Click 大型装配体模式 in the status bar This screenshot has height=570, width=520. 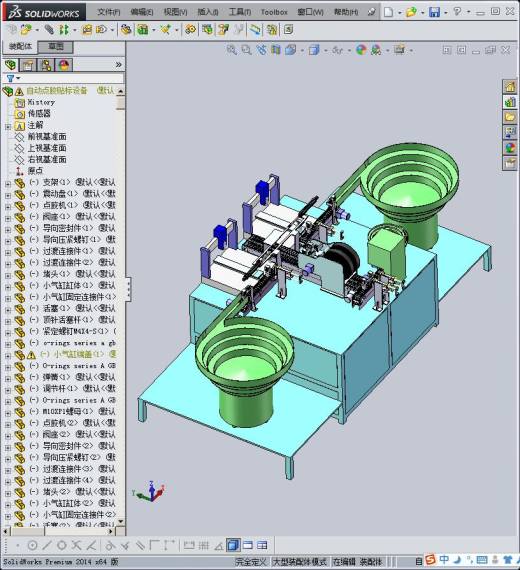[x=299, y=562]
